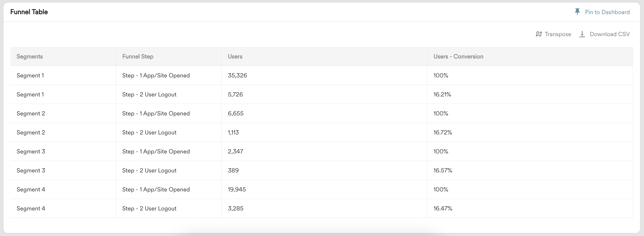Click the 2,347 users cell
Viewport: 644px width, 236px height.
click(x=235, y=152)
